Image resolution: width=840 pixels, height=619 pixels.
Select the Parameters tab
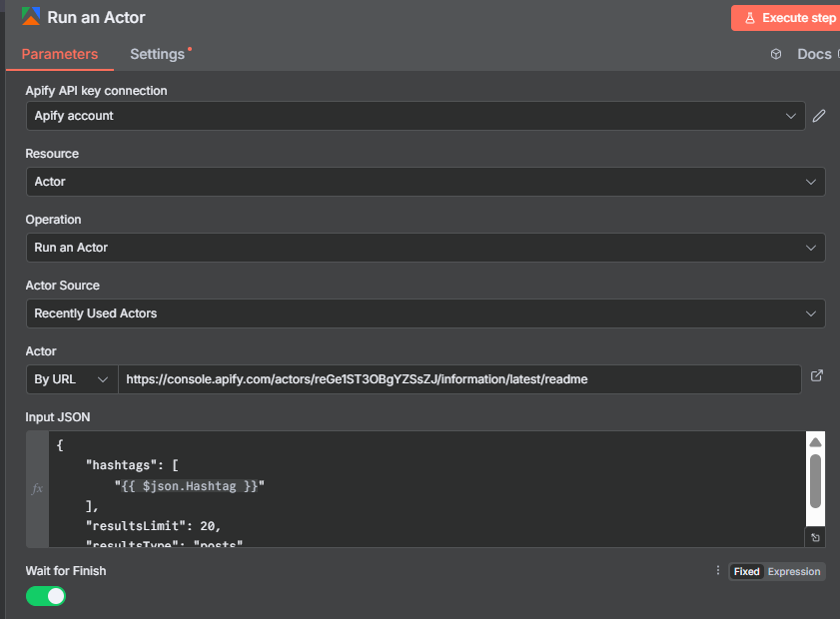click(60, 54)
